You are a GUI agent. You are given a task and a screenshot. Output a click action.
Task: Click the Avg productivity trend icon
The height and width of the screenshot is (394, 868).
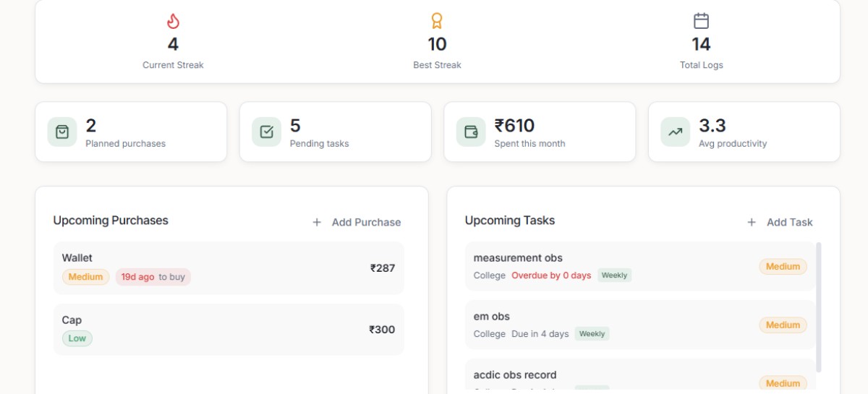tap(675, 132)
